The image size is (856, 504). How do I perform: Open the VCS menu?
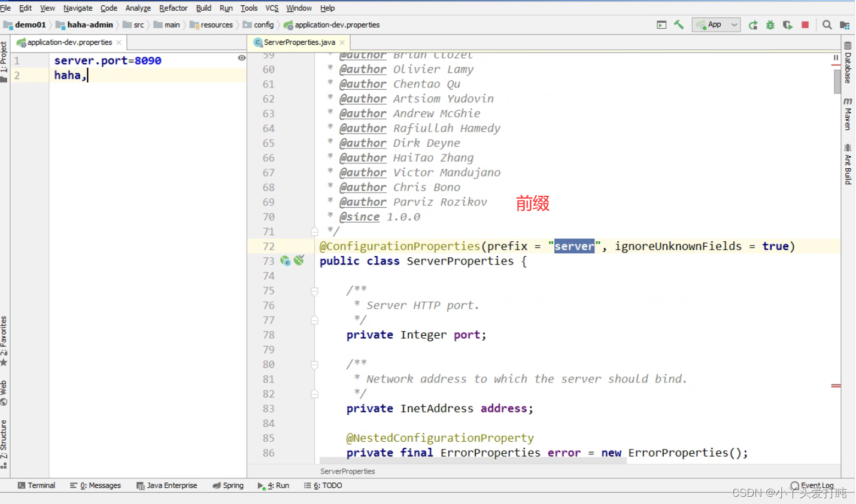click(272, 8)
